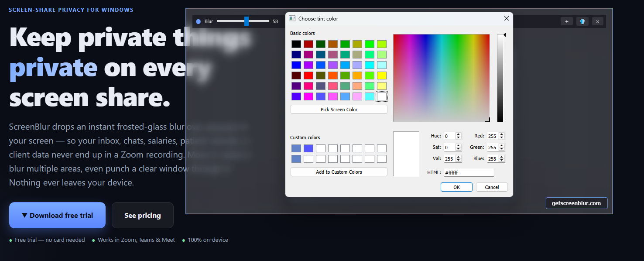The height and width of the screenshot is (261, 644).
Task: Select the pure red basic color swatch
Action: coord(308,76)
